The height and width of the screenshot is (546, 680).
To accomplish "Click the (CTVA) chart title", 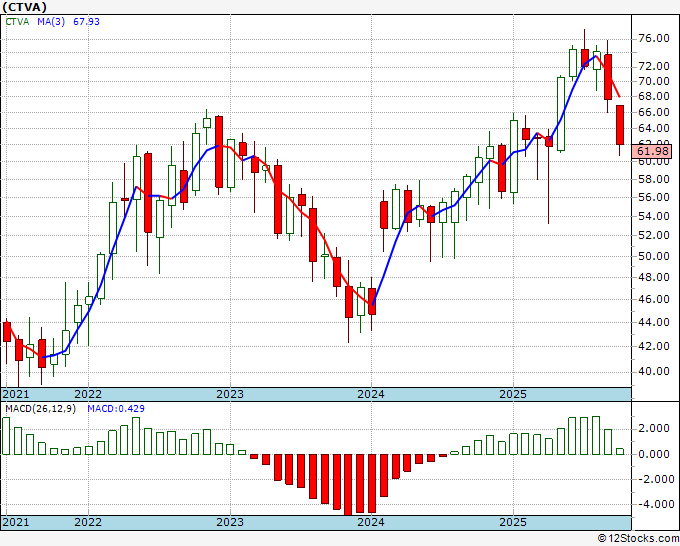I will 24,7.
